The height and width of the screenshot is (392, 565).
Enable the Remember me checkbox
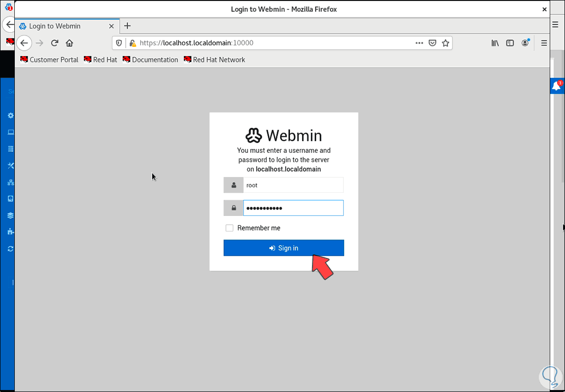[x=229, y=228]
